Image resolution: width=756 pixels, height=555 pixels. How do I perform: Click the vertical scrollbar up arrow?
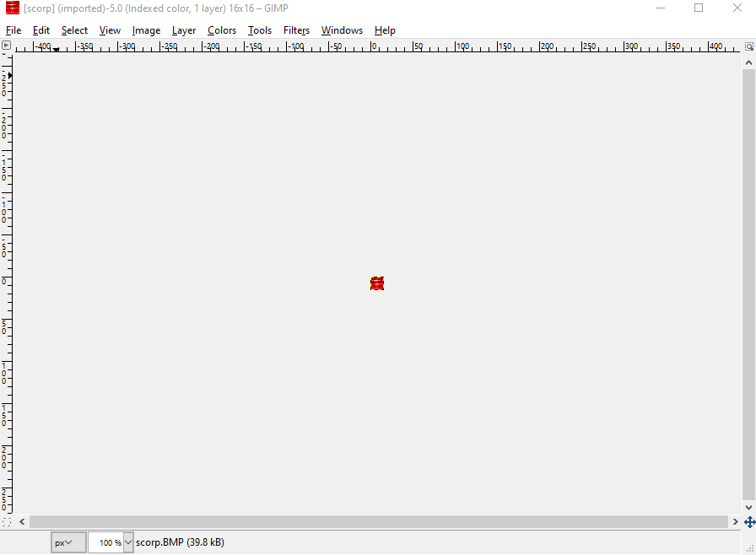point(748,62)
